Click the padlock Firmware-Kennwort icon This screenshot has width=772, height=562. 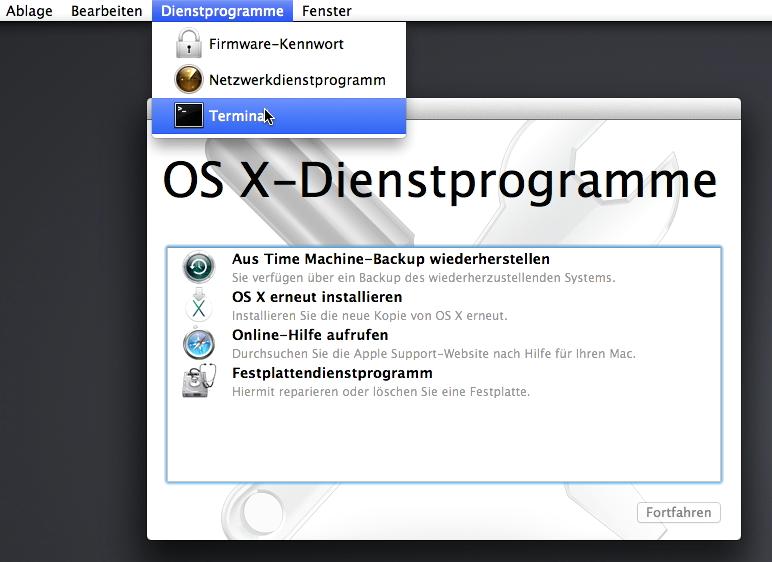click(x=189, y=43)
